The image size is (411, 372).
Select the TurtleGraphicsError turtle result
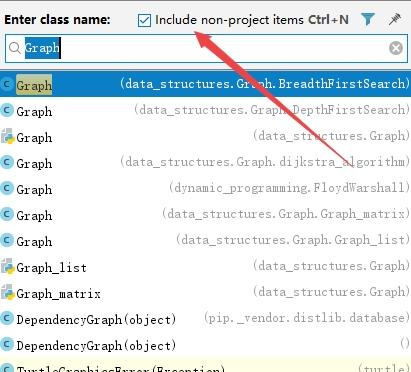205,365
